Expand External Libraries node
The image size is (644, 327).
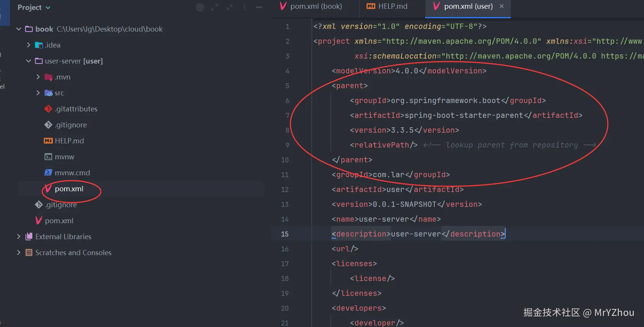(x=18, y=237)
